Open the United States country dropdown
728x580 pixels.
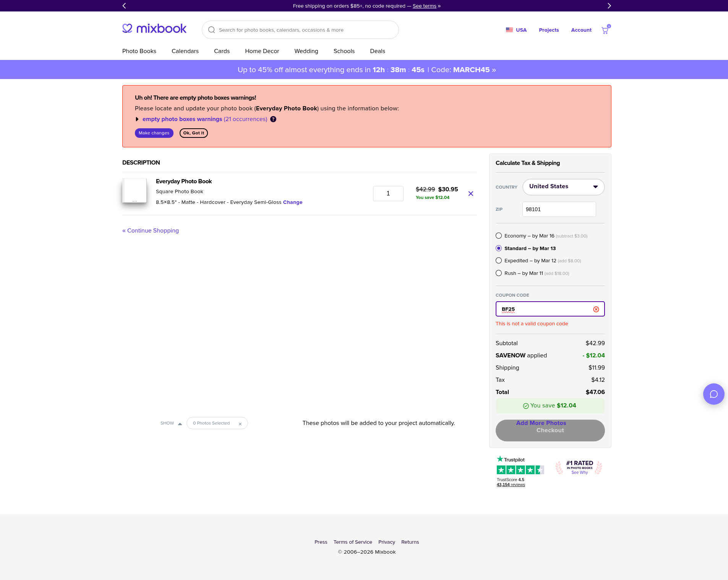(563, 187)
